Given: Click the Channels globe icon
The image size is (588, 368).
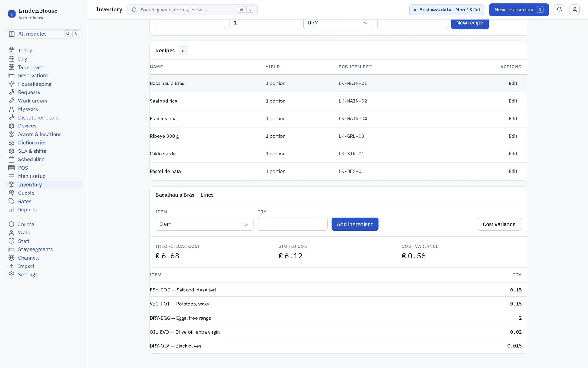Looking at the screenshot, I should click(11, 258).
